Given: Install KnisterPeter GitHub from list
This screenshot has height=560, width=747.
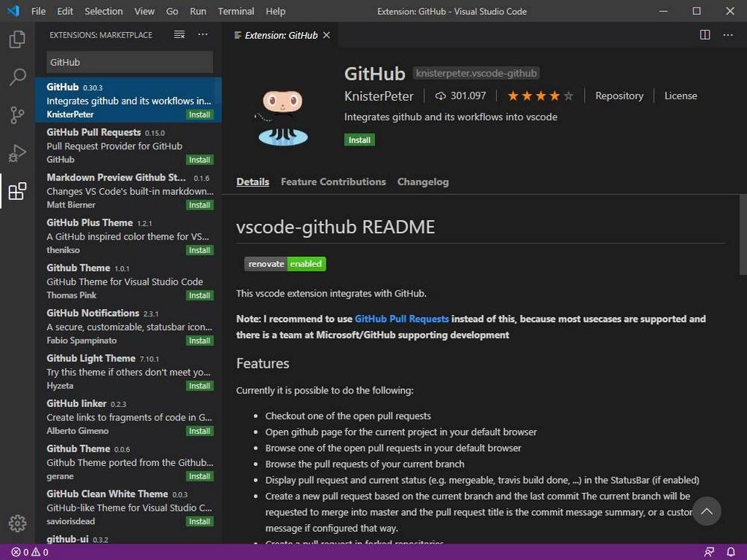Looking at the screenshot, I should pyautogui.click(x=199, y=115).
